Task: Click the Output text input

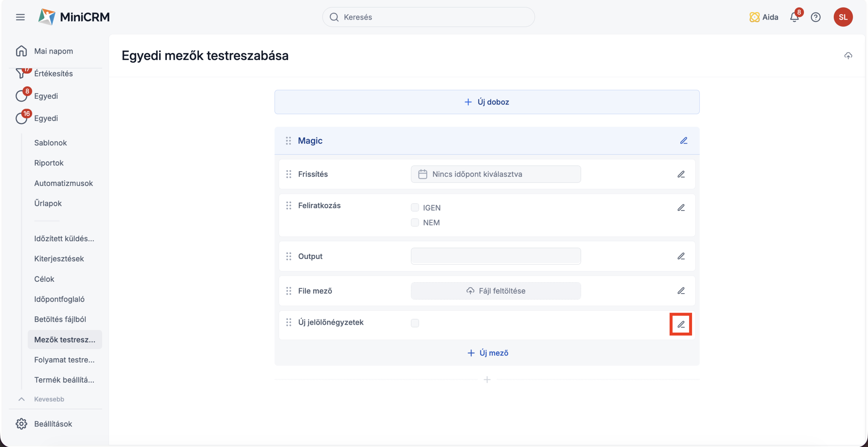Action: pyautogui.click(x=496, y=256)
